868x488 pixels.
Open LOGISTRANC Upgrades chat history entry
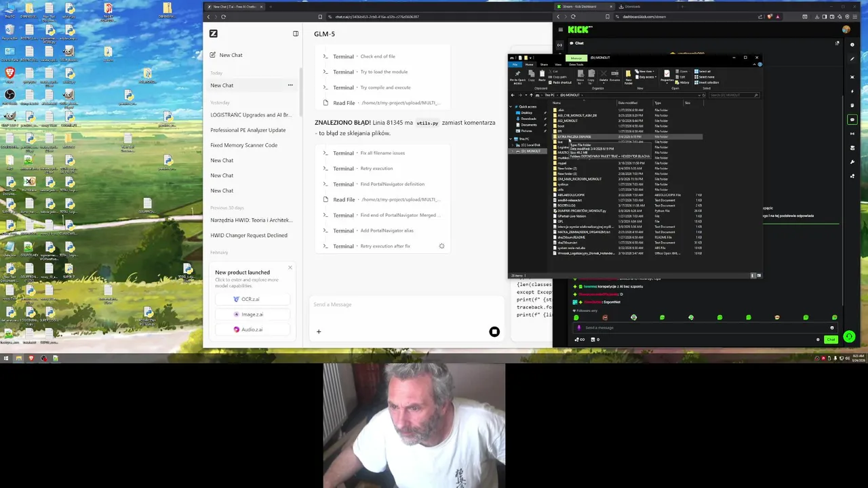click(x=250, y=115)
